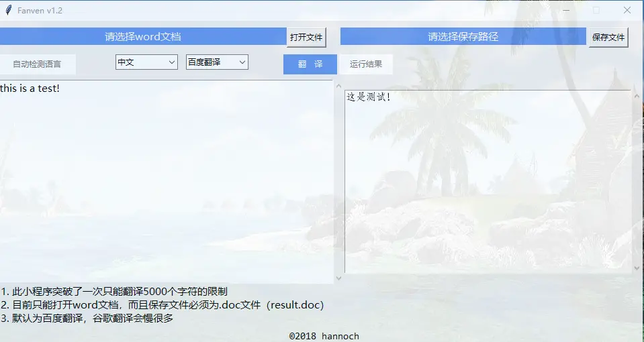Click the 请选择word文档 path field
644x342 pixels.
pyautogui.click(x=143, y=36)
